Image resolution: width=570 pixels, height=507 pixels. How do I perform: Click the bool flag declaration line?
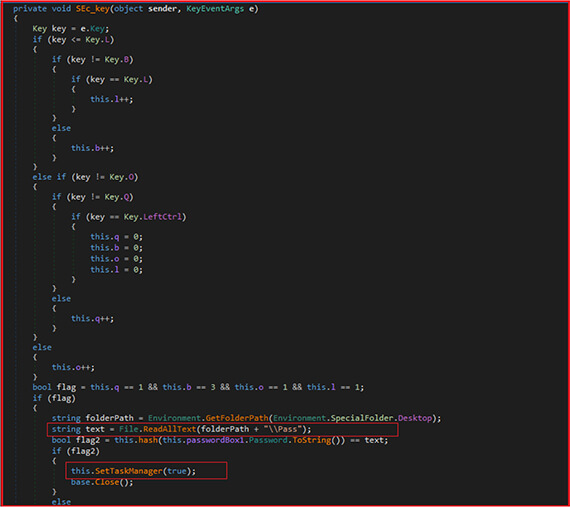tap(198, 387)
